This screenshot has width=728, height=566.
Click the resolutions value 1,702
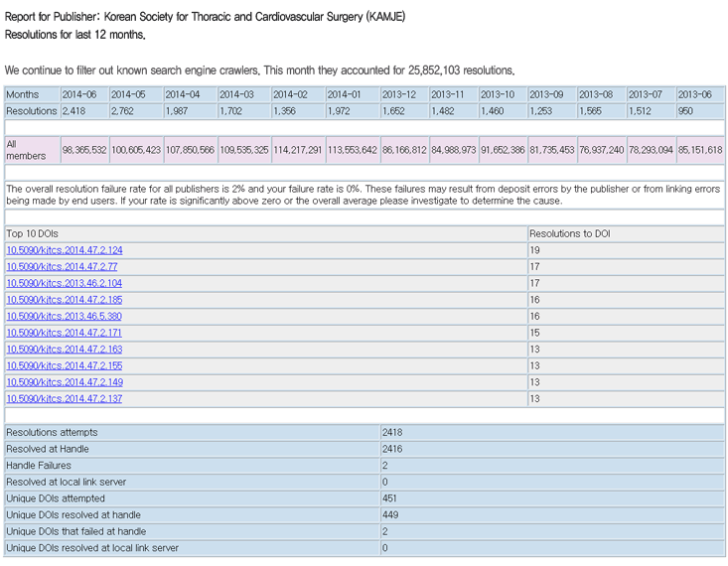[x=230, y=111]
